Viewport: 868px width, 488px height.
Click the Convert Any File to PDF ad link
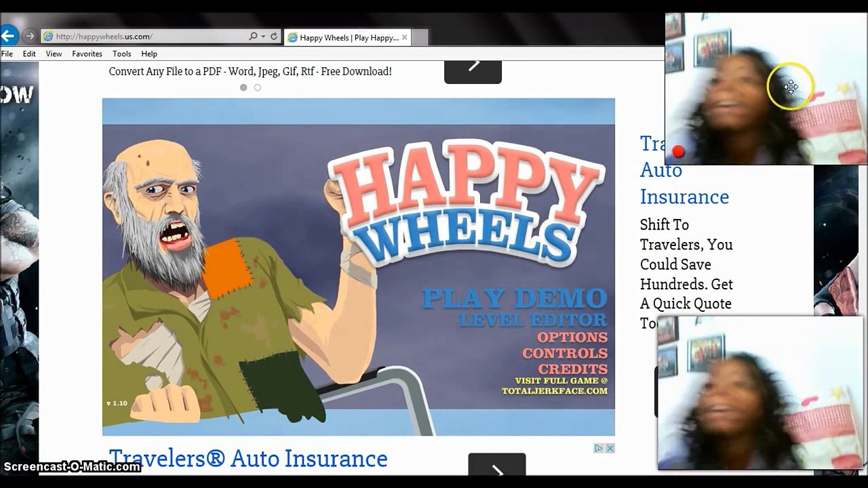point(250,71)
